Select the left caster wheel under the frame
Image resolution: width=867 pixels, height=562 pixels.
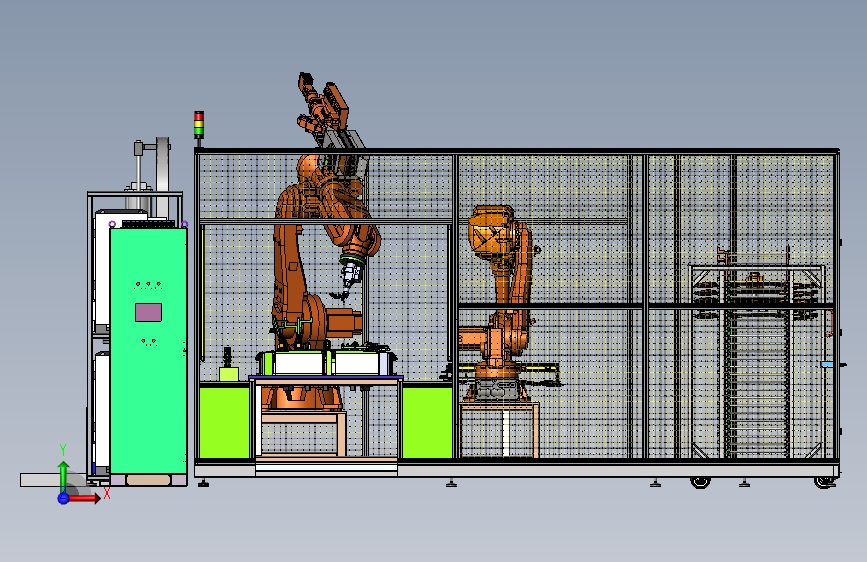coord(700,483)
